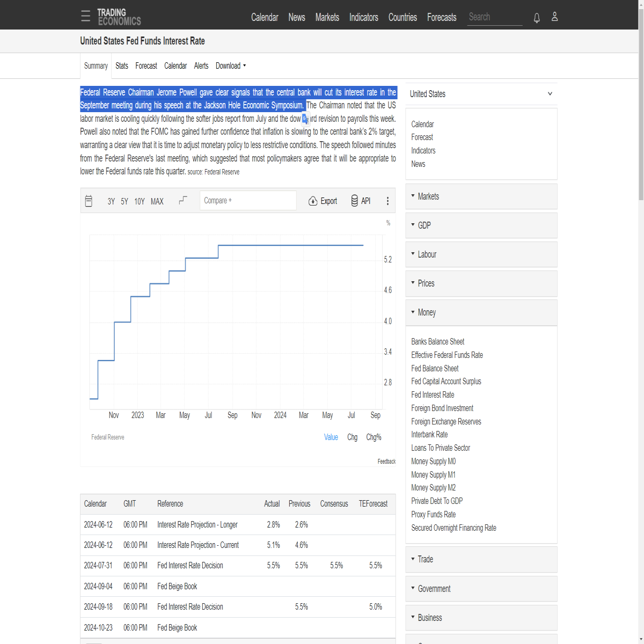Viewport: 644px width, 644px height.
Task: Open Calendar in top navigation
Action: coord(265,17)
